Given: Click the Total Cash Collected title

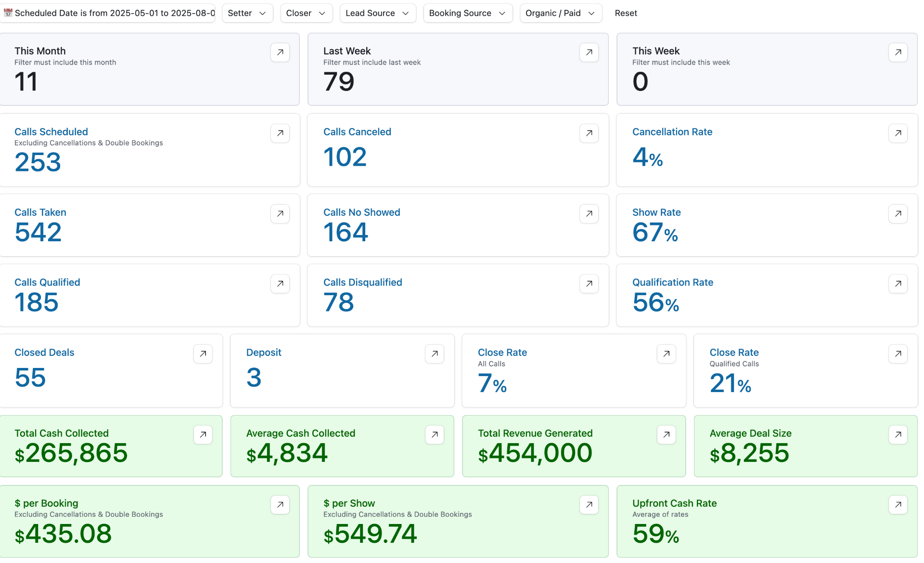Looking at the screenshot, I should [62, 433].
